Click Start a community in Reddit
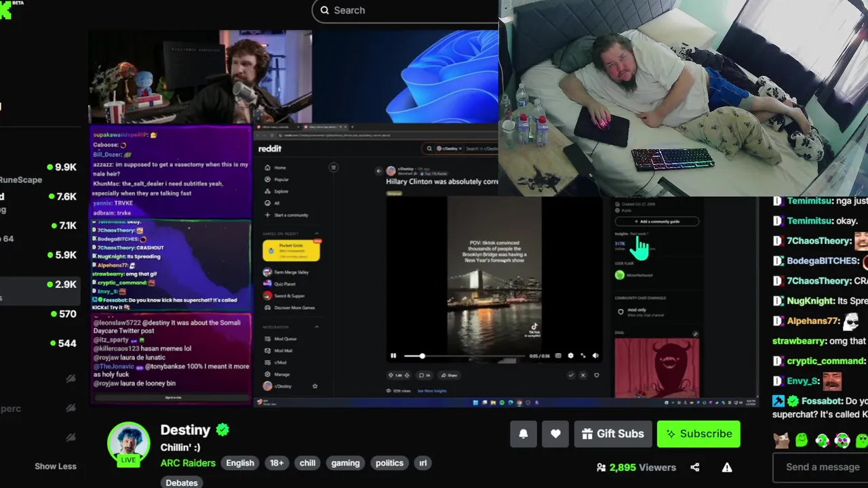Screen dimensions: 868x488 [286, 215]
